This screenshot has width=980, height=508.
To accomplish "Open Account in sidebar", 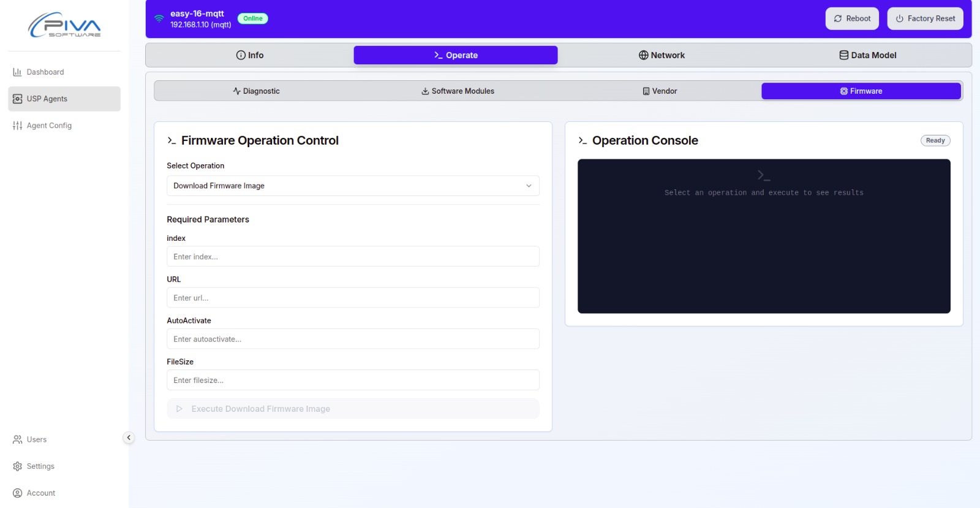I will [40, 493].
